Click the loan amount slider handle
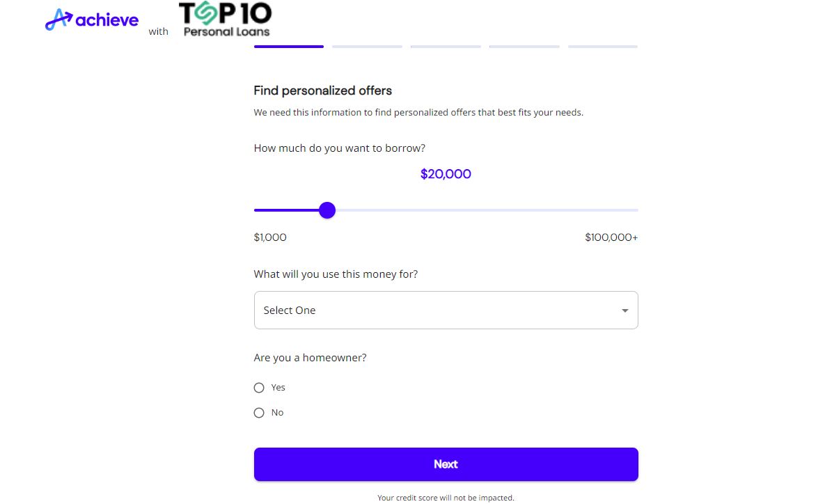The height and width of the screenshot is (504, 825). [327, 210]
